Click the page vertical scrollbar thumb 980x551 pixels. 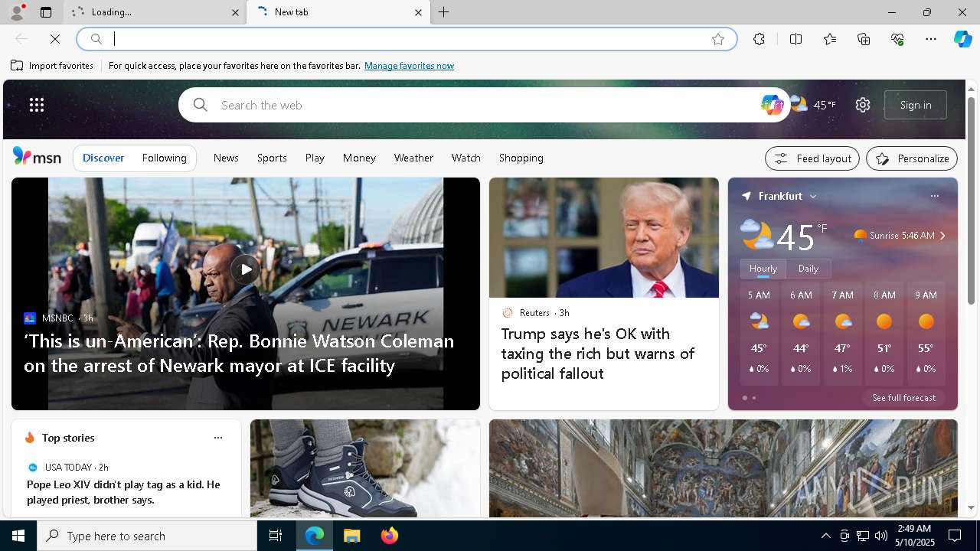click(971, 201)
